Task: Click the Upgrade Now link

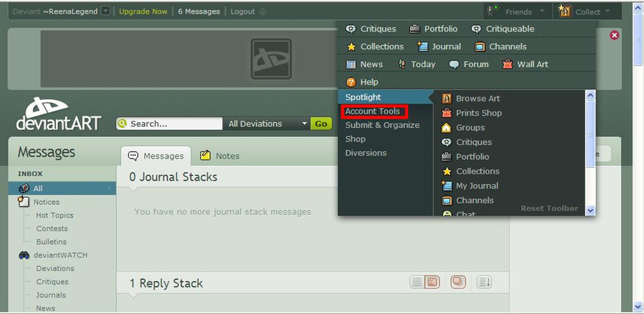Action: point(143,11)
